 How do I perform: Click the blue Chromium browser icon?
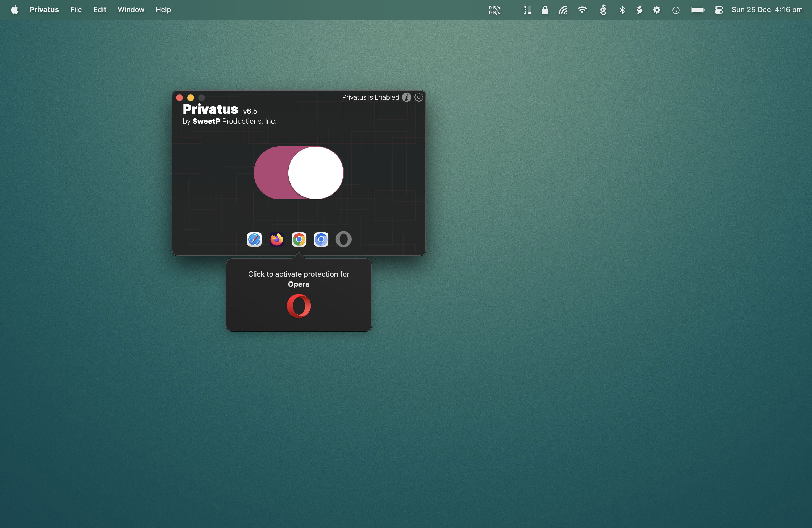point(321,239)
